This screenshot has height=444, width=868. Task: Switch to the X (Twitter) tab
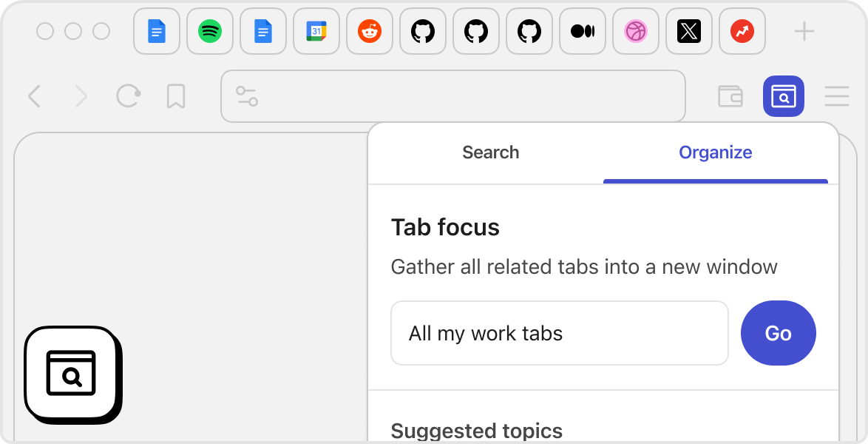(x=689, y=31)
